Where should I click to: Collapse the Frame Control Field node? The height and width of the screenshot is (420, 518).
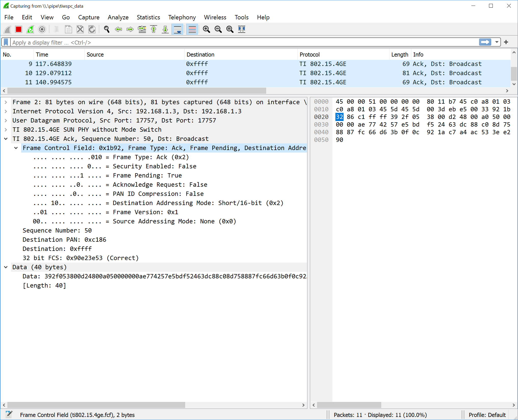(x=16, y=148)
